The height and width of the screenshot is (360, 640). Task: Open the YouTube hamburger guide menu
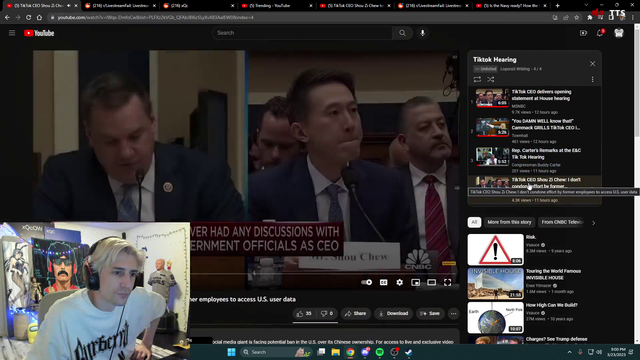click(x=12, y=33)
